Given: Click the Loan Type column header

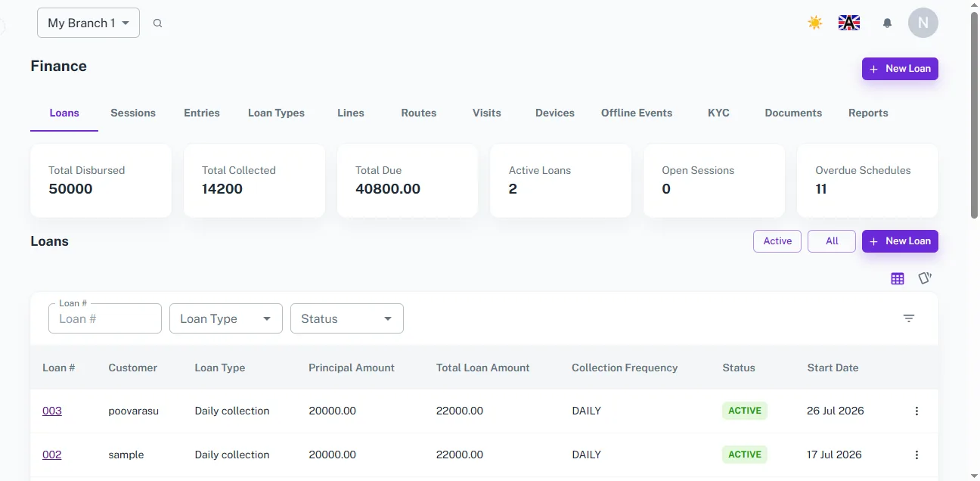Looking at the screenshot, I should coord(220,368).
